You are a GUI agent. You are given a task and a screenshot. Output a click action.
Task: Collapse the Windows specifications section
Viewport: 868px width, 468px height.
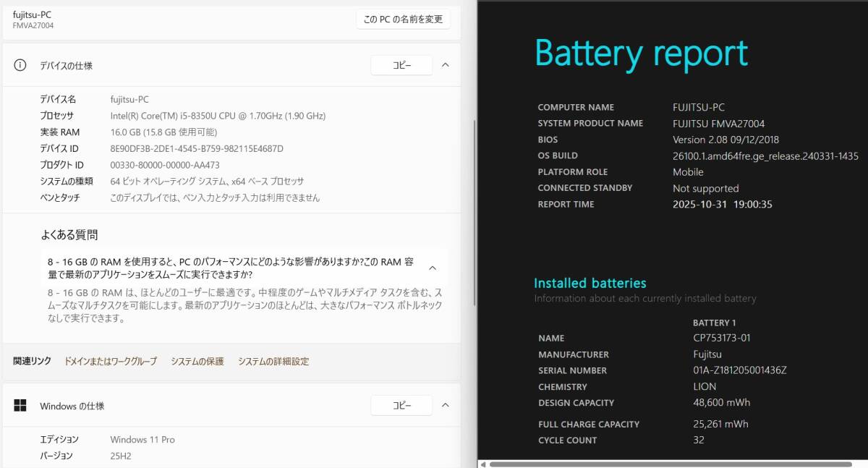point(446,406)
